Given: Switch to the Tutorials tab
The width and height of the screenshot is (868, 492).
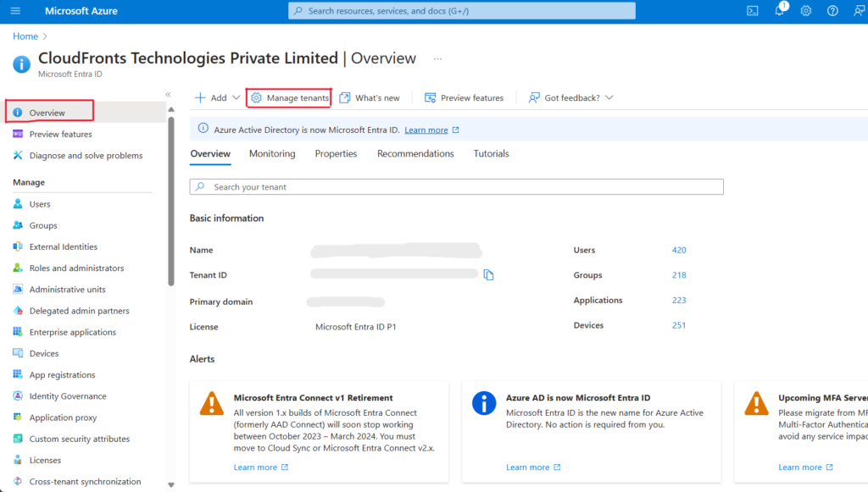Looking at the screenshot, I should click(491, 153).
